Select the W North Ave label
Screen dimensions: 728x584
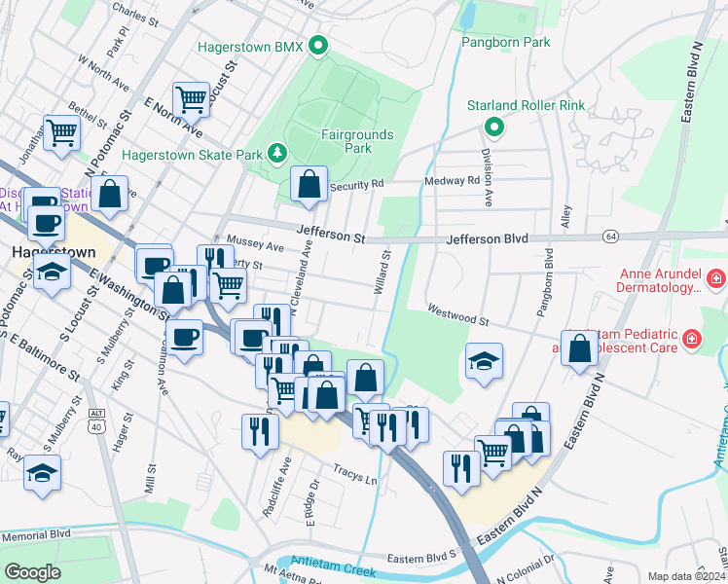click(103, 73)
